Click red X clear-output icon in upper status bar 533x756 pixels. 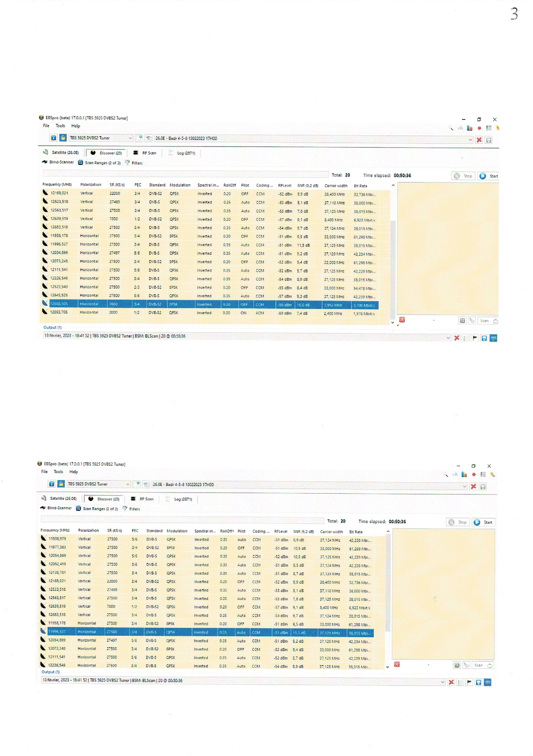coord(457,338)
